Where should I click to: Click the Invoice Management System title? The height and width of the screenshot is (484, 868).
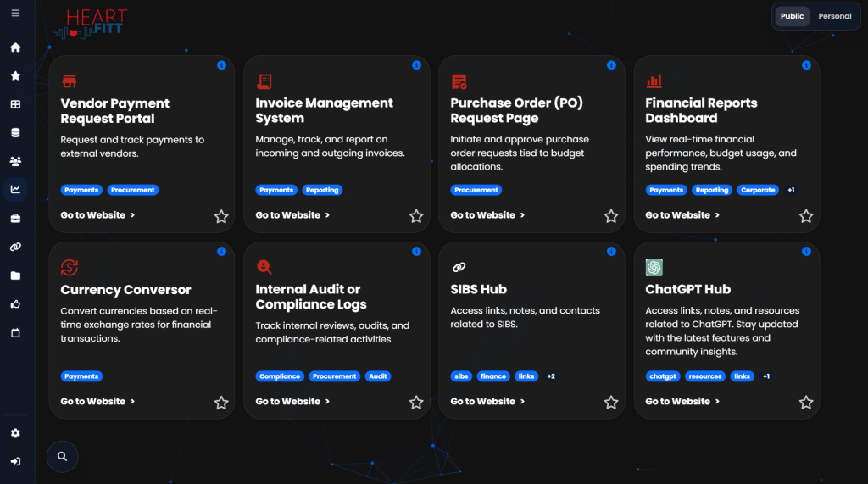click(324, 110)
